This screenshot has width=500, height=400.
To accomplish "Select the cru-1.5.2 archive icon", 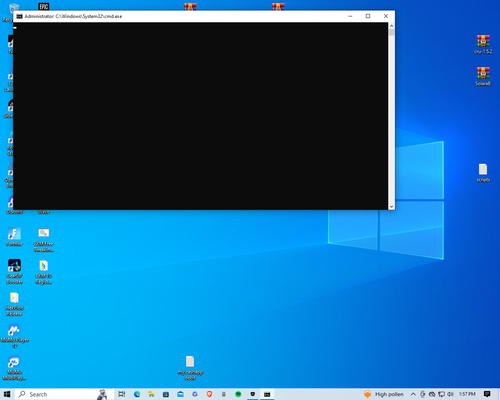I will pyautogui.click(x=483, y=45).
